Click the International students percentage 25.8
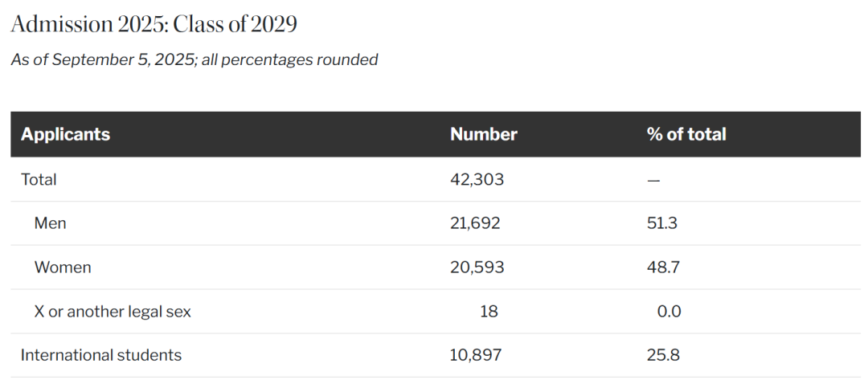 click(x=663, y=355)
